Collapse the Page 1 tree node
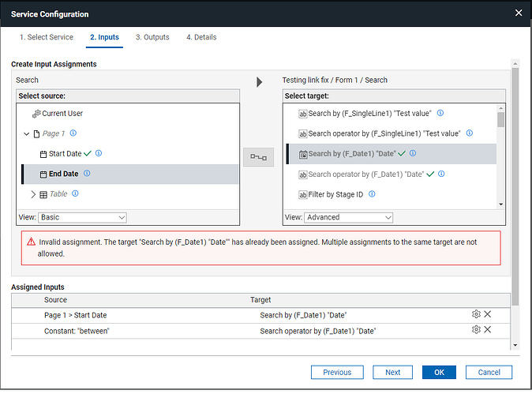 coord(26,134)
